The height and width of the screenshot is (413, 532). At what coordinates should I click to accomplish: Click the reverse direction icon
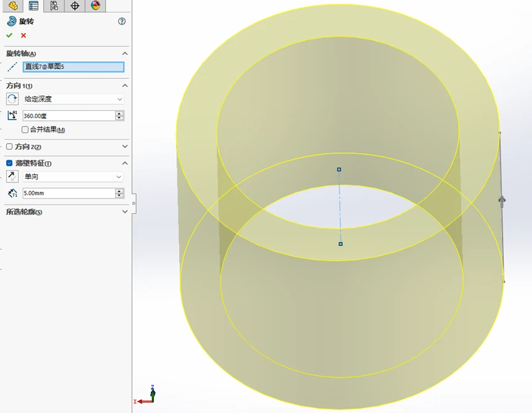point(12,99)
